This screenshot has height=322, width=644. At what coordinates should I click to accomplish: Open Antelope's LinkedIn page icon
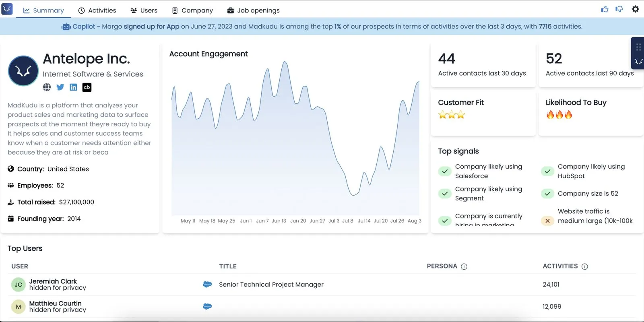(x=73, y=87)
